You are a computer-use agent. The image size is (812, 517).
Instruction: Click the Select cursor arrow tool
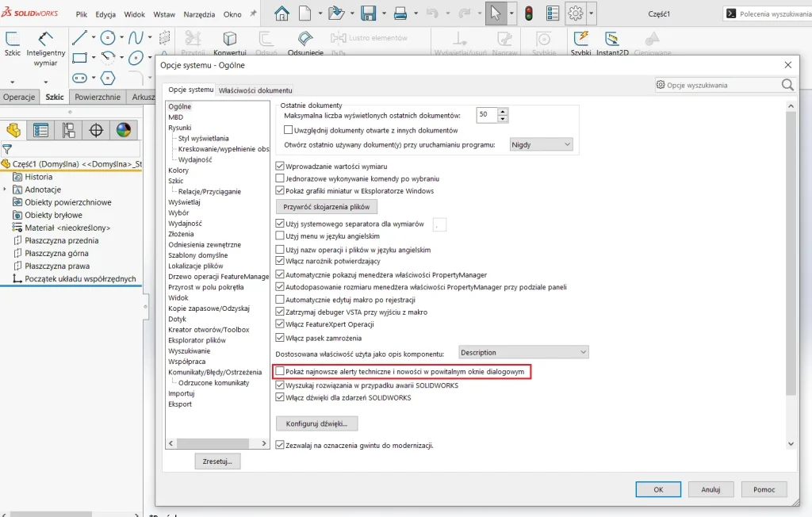pos(496,13)
